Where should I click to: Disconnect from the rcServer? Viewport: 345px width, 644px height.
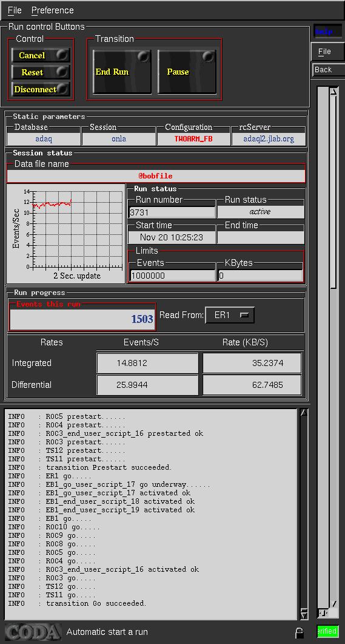click(41, 89)
